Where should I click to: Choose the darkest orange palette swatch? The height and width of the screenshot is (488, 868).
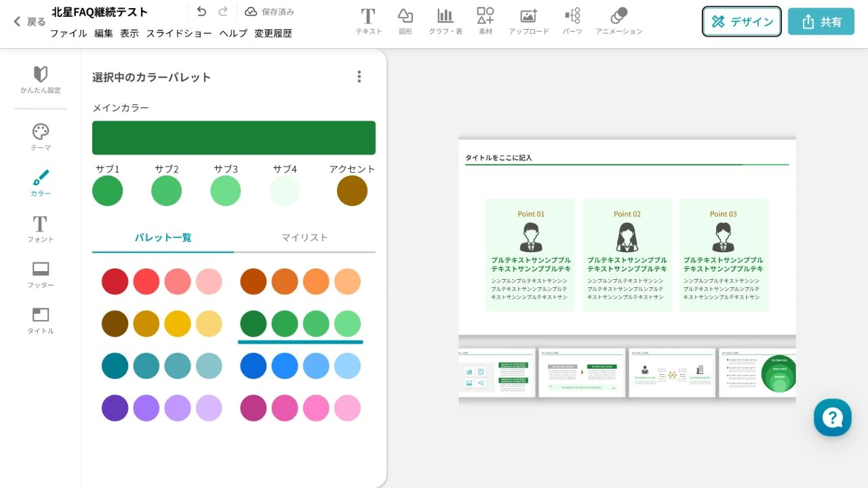coord(254,281)
